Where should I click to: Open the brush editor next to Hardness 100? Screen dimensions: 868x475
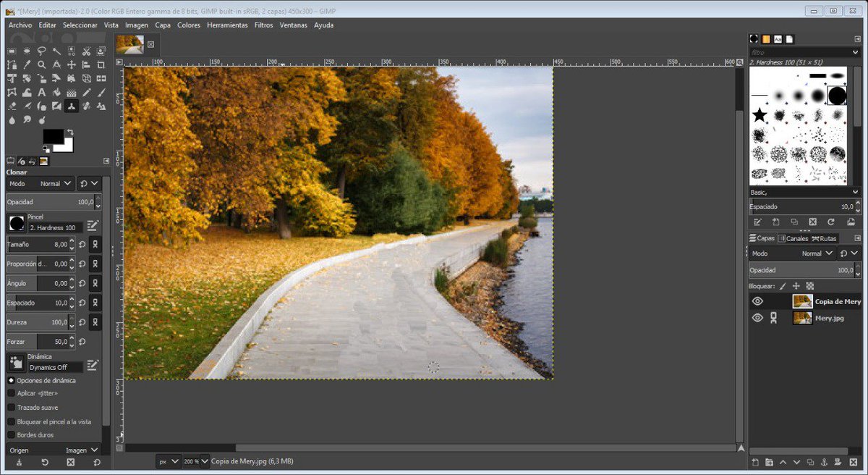point(93,225)
